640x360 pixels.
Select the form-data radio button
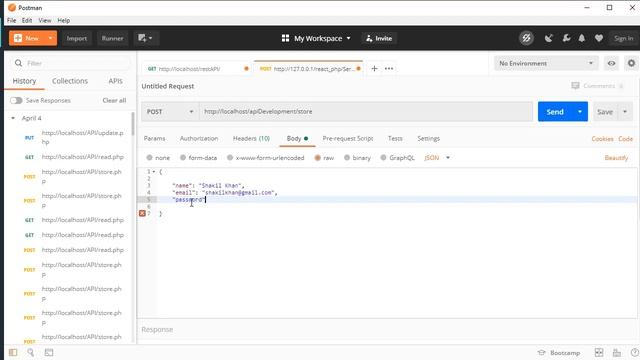click(183, 158)
